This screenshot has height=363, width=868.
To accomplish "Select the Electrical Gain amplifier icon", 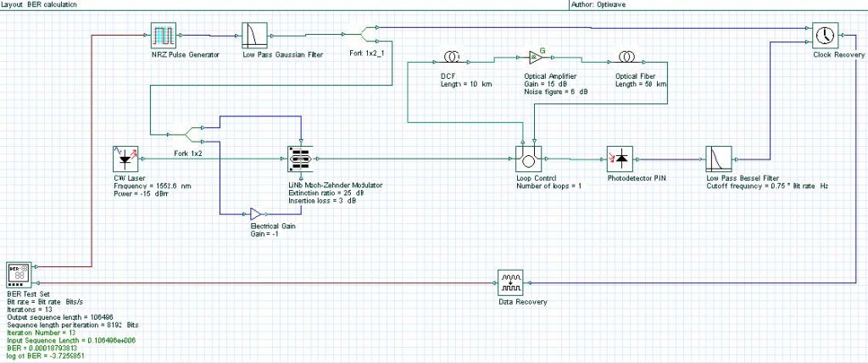I will (x=258, y=214).
